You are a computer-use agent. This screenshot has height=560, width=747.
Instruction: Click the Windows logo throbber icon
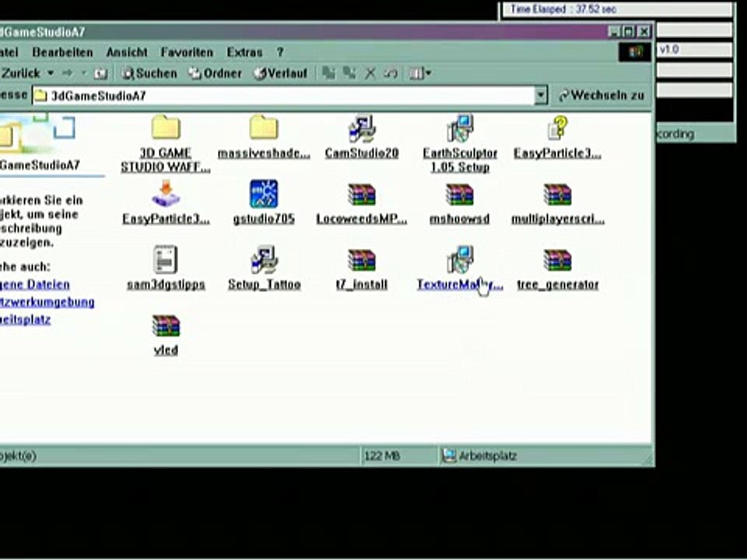click(x=635, y=52)
